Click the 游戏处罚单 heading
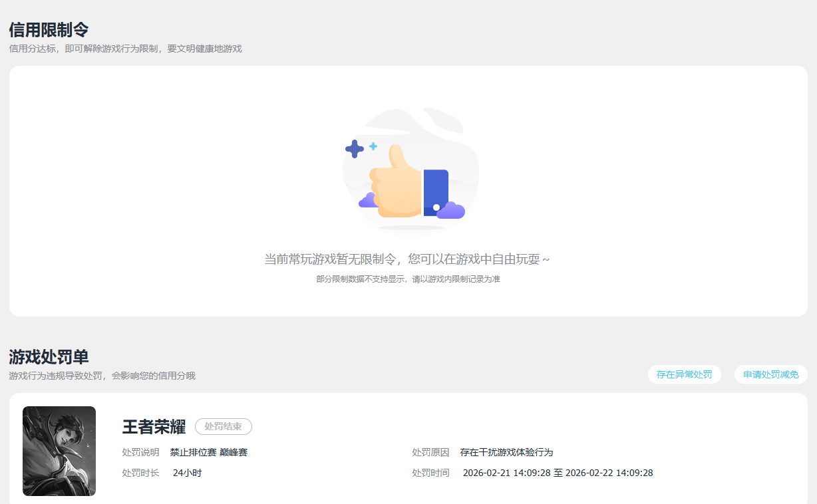Screen dimensions: 817x504 [x=49, y=357]
